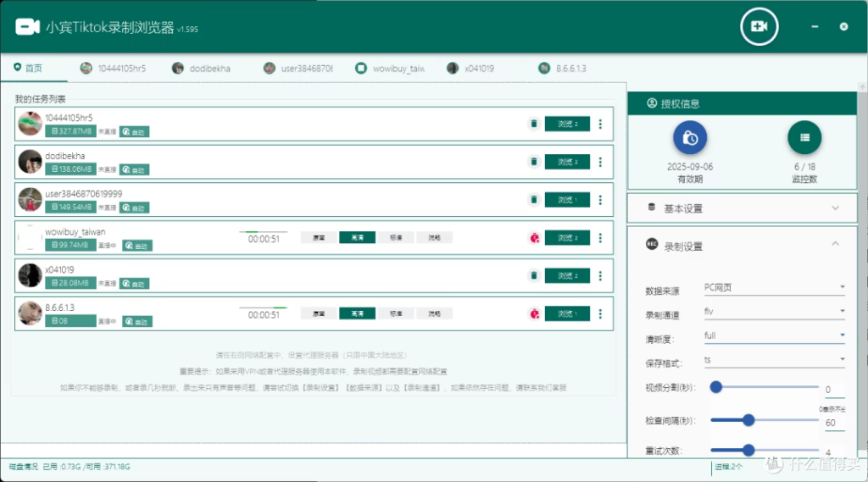Open 8.6.6.1.3 files badge 0B
The height and width of the screenshot is (482, 868).
(x=71, y=320)
